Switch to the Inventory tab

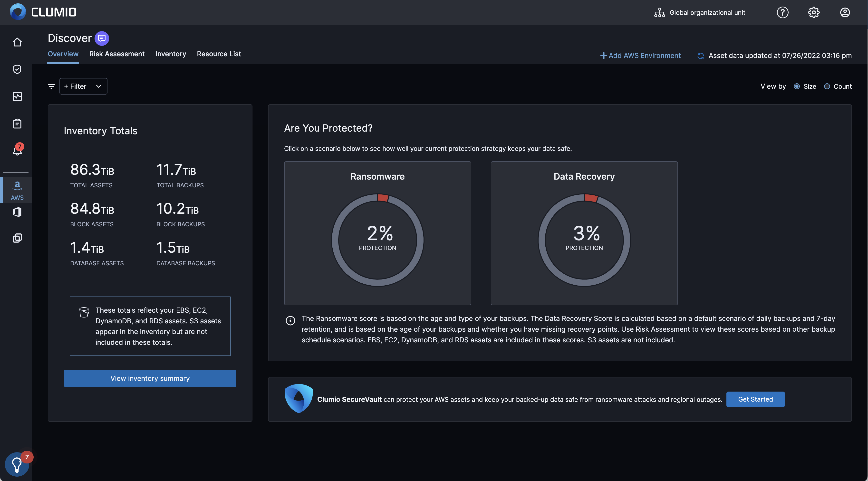(x=171, y=54)
